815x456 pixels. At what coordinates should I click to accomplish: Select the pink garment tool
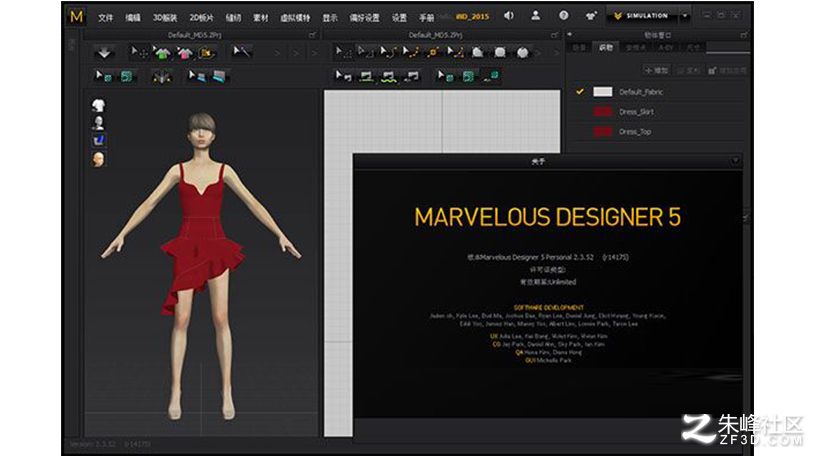tap(185, 53)
